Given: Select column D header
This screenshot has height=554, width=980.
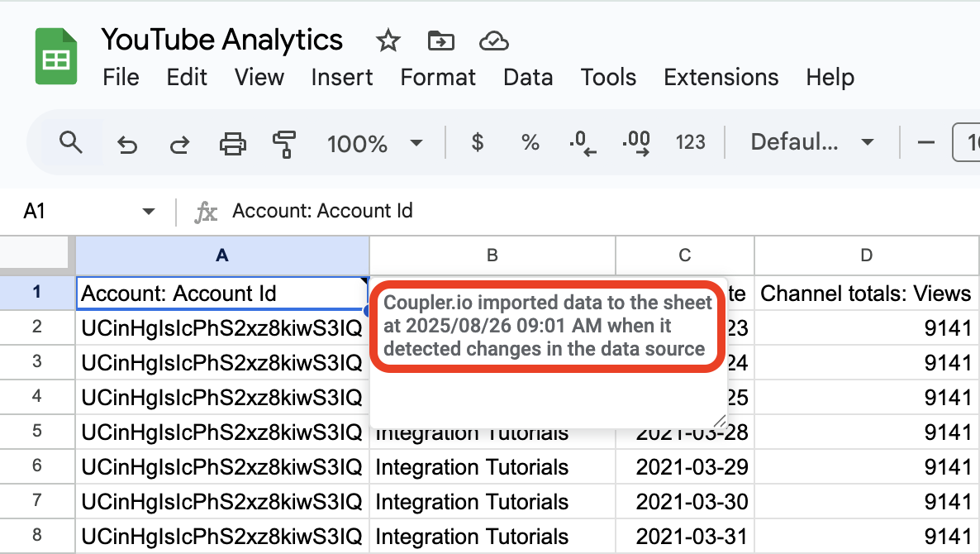Looking at the screenshot, I should click(866, 256).
